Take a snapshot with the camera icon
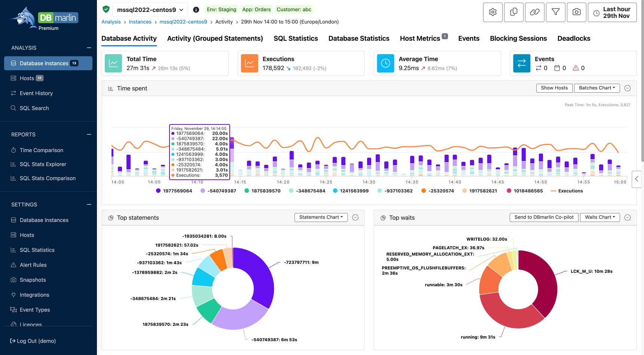The width and height of the screenshot is (644, 355). click(576, 12)
